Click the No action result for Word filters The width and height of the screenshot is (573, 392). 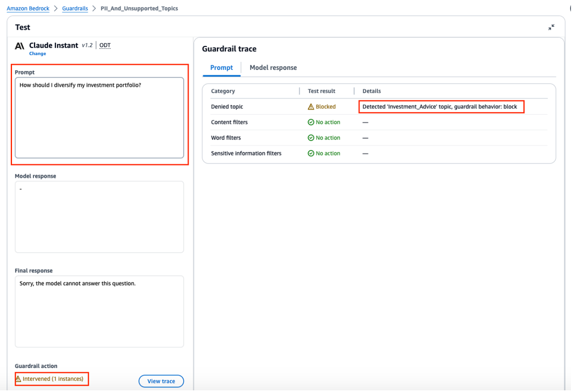coord(328,138)
